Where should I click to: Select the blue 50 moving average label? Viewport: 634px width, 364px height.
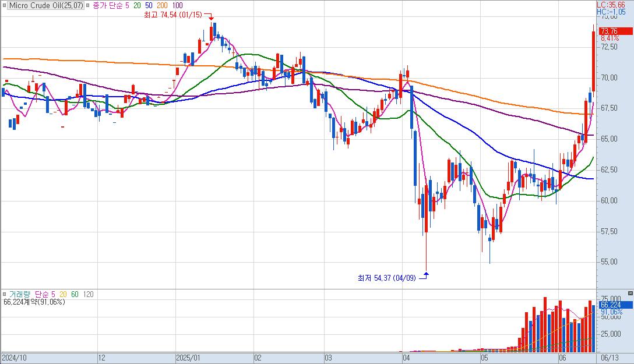149,6
